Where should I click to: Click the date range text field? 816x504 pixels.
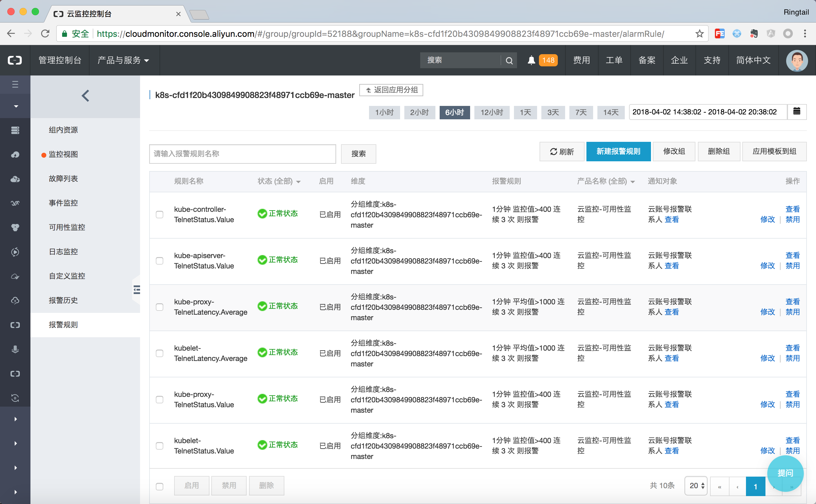pos(708,112)
